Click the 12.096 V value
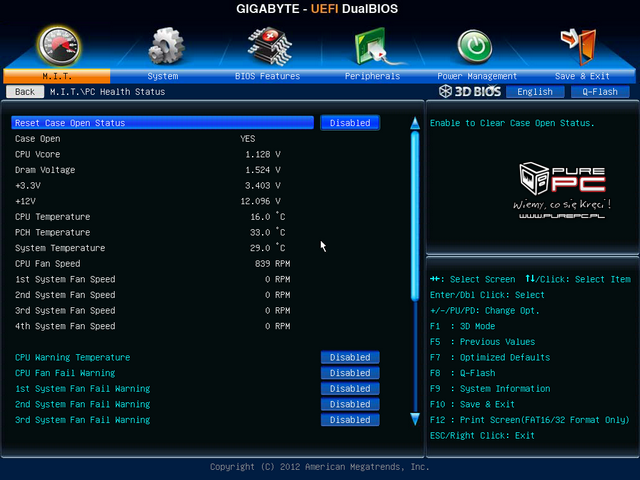 pos(260,201)
